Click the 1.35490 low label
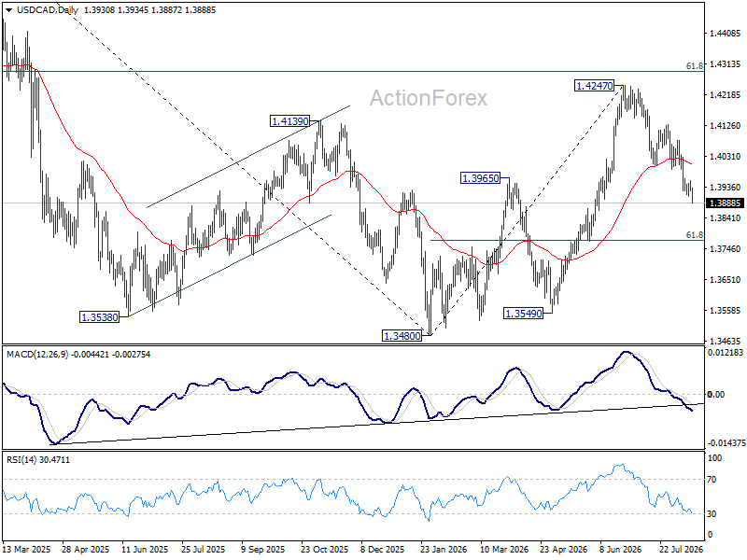 pyautogui.click(x=524, y=314)
